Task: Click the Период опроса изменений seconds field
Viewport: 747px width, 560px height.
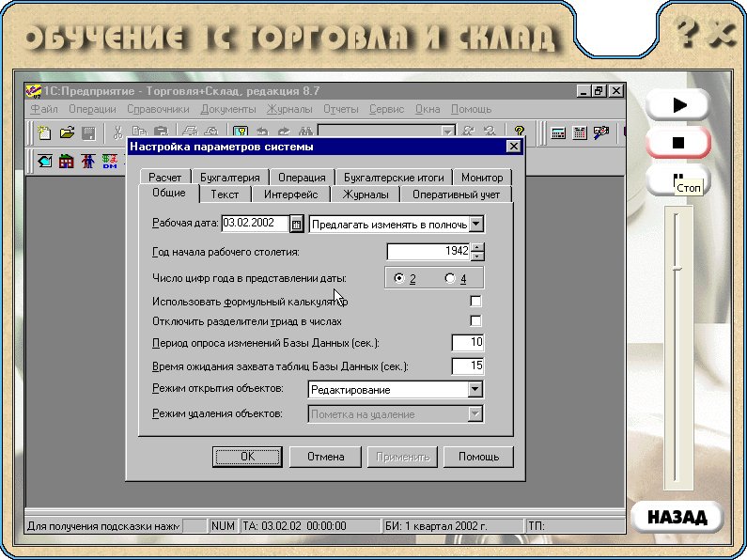Action: pos(468,342)
